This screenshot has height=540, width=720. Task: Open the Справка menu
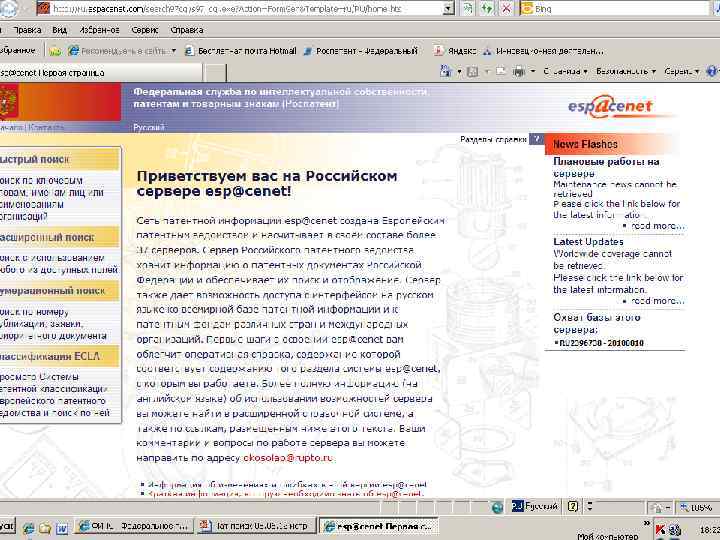(187, 30)
